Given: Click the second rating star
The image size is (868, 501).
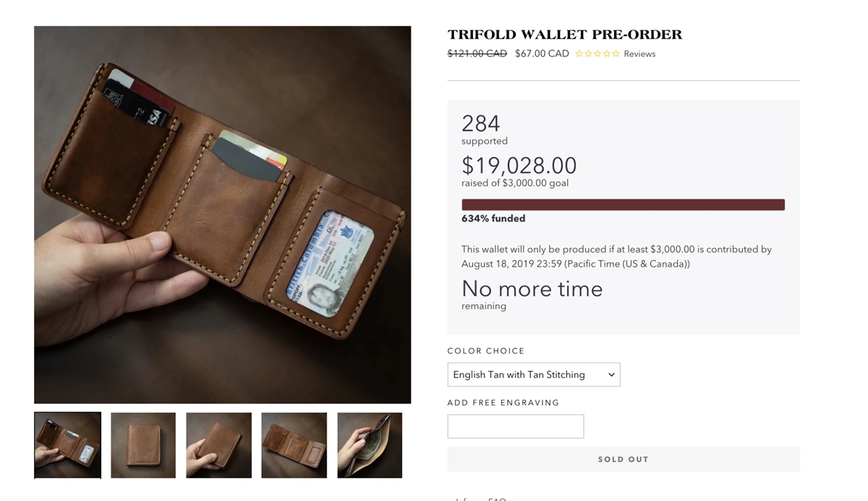Looking at the screenshot, I should tap(589, 53).
